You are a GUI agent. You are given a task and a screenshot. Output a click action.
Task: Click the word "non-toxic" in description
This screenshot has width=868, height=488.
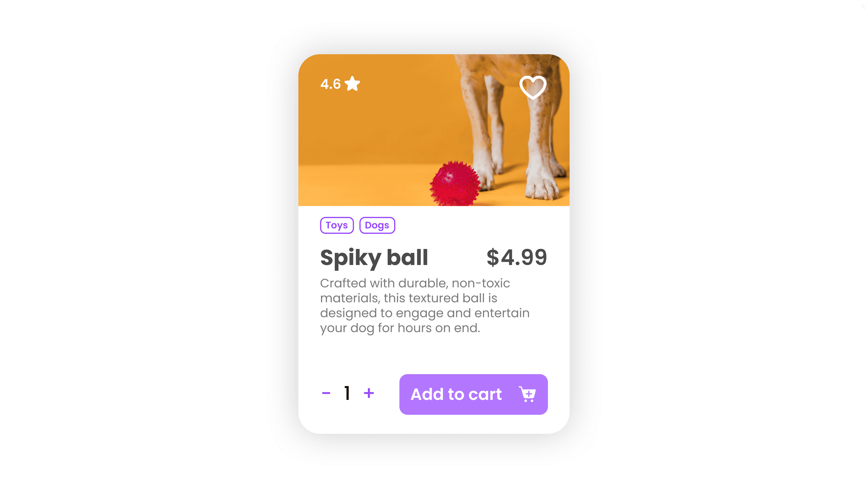click(481, 283)
